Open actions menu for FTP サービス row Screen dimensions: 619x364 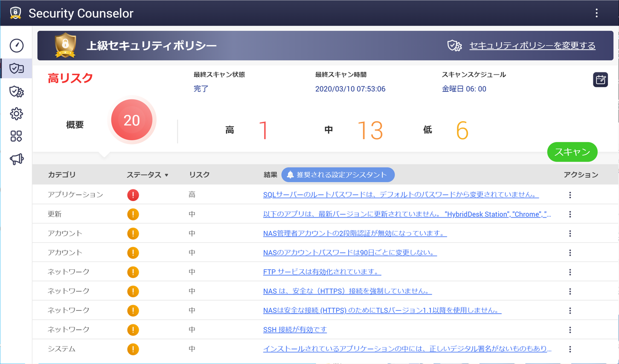tap(570, 272)
